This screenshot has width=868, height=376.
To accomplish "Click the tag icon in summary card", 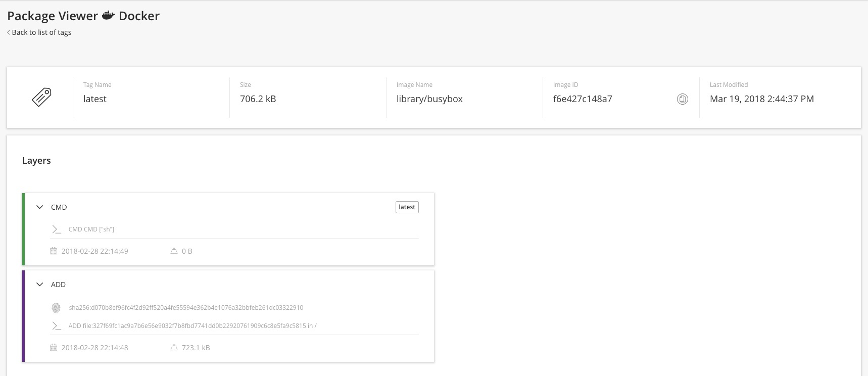I will [x=41, y=97].
